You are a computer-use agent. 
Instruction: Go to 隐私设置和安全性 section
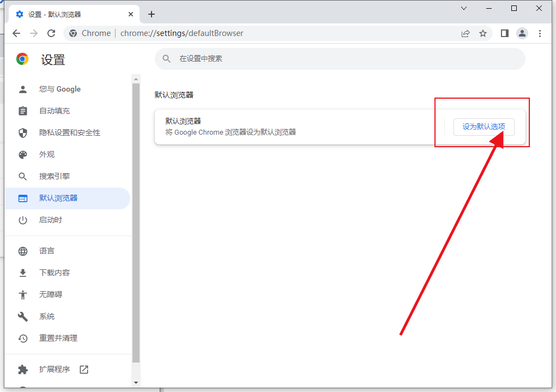click(69, 132)
